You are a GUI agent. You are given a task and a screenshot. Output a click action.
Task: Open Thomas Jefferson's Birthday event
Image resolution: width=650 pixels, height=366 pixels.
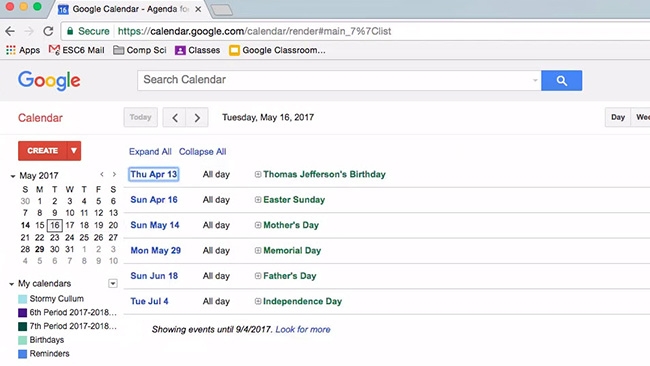tap(324, 175)
